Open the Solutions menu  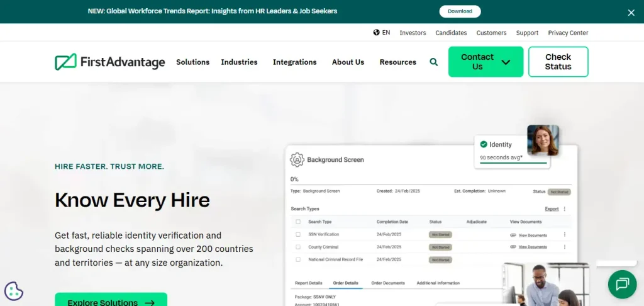point(192,62)
